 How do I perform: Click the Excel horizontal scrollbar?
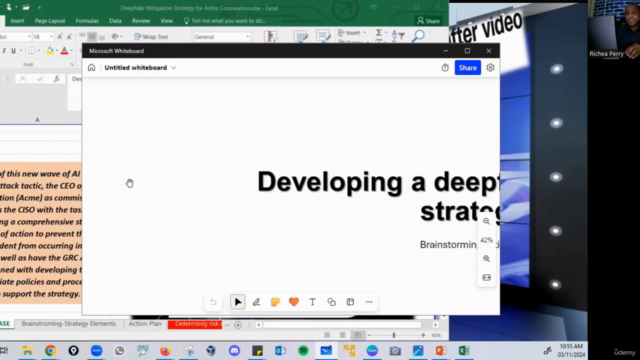pyautogui.click(x=342, y=325)
